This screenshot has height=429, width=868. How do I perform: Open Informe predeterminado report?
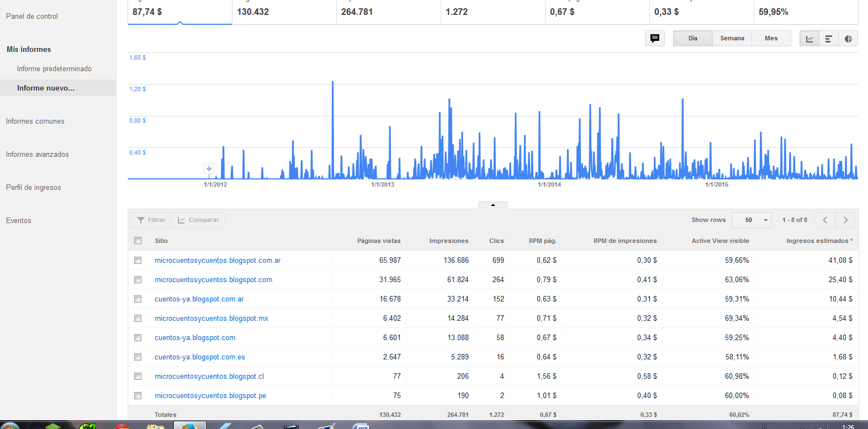click(54, 69)
